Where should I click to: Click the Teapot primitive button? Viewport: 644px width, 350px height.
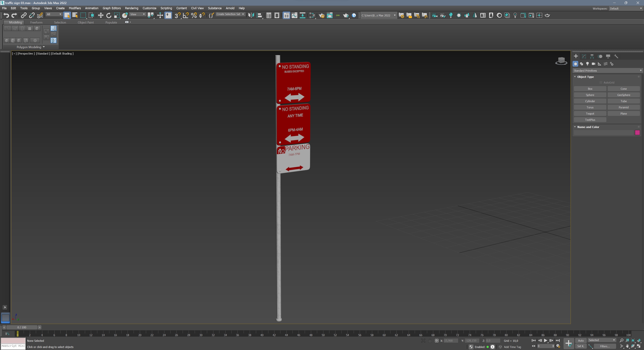(x=590, y=114)
